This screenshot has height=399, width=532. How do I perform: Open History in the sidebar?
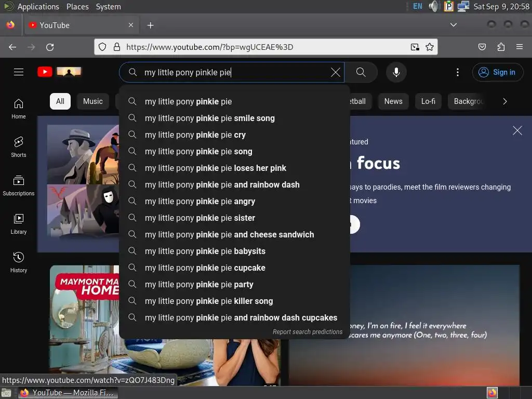[x=19, y=262]
